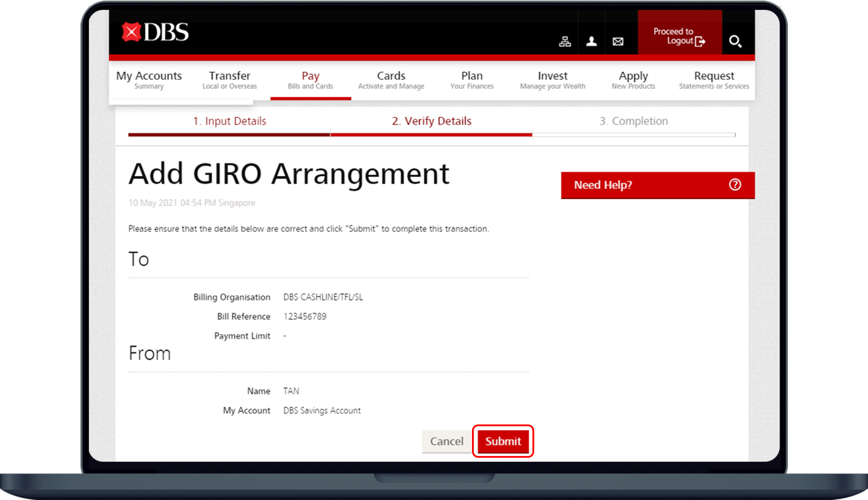The image size is (868, 500).
Task: Click the DBS logo
Action: point(155,32)
